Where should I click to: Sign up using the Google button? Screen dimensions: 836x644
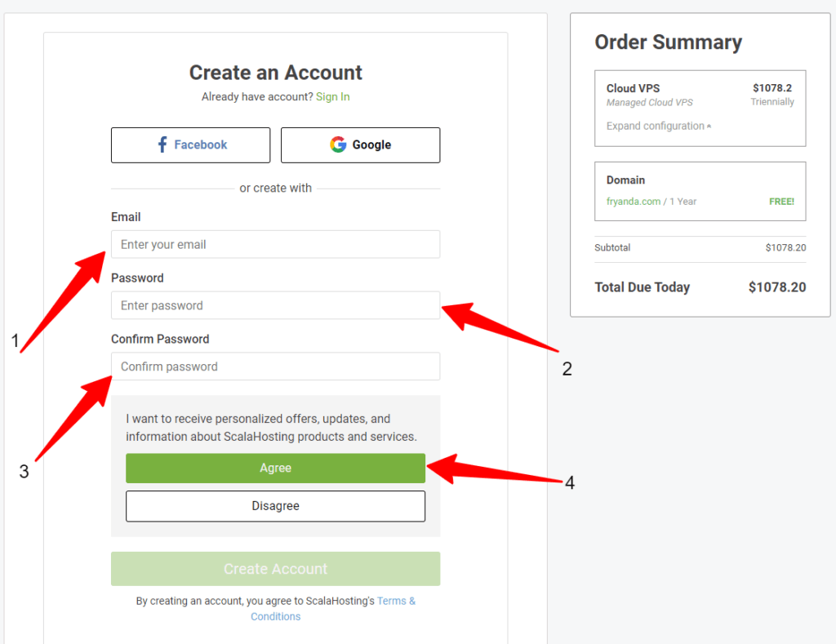pos(360,144)
